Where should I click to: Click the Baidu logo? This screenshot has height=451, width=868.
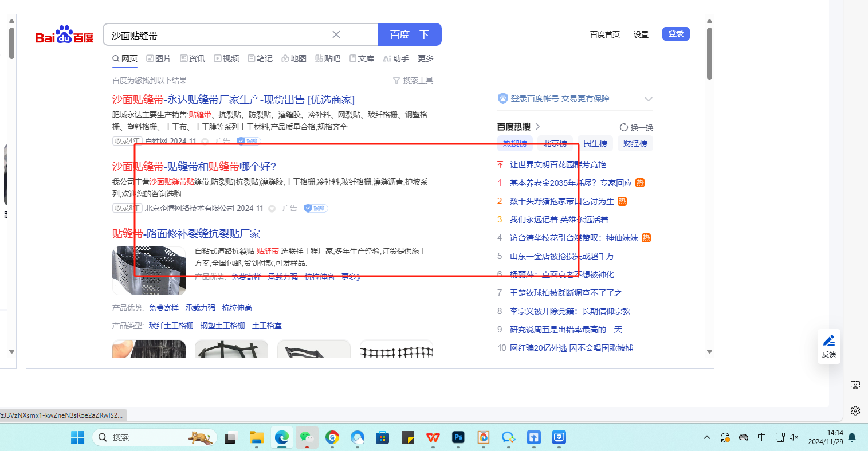point(64,35)
